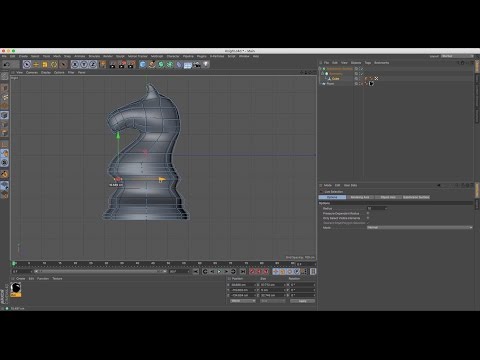Viewport: 480px width, 360px height.
Task: Play the animation forward
Action: click(x=219, y=272)
